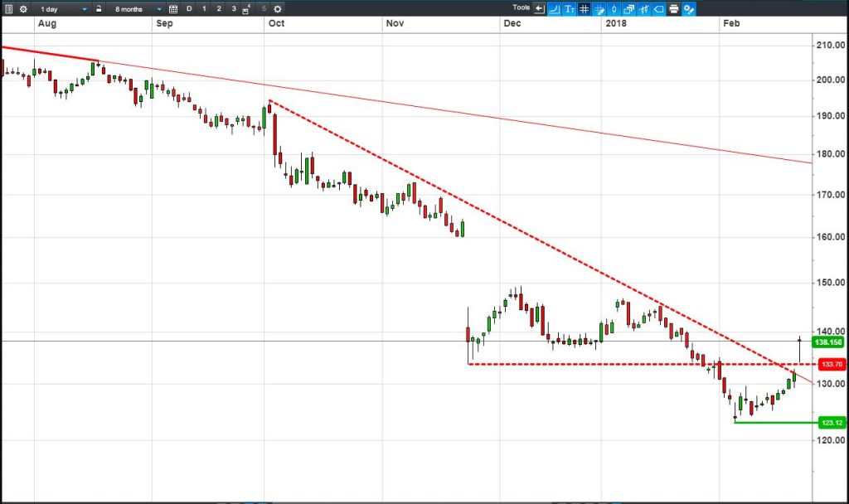Click the 'Sep' time axis label
Viewport: 849px width, 504px height.
pyautogui.click(x=165, y=23)
